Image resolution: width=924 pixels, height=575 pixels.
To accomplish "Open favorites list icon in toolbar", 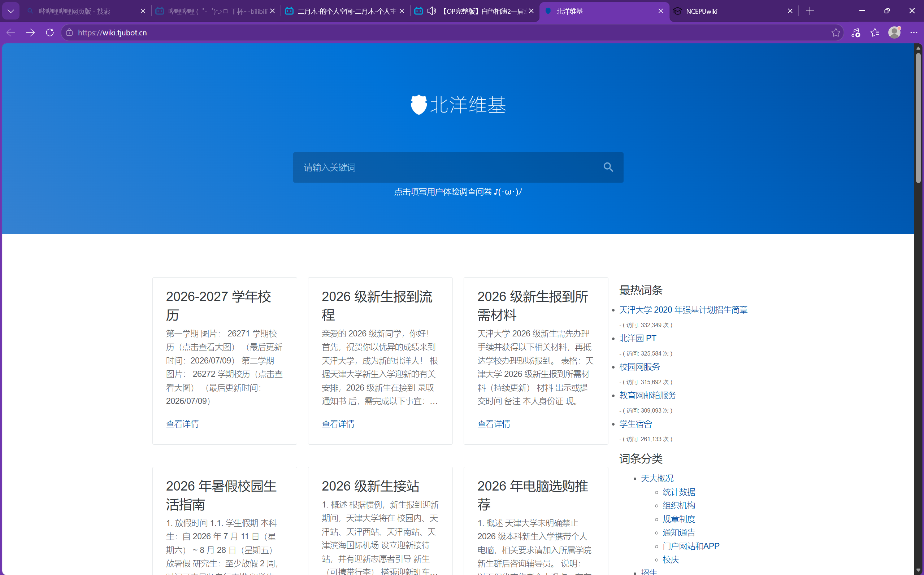I will 875,33.
